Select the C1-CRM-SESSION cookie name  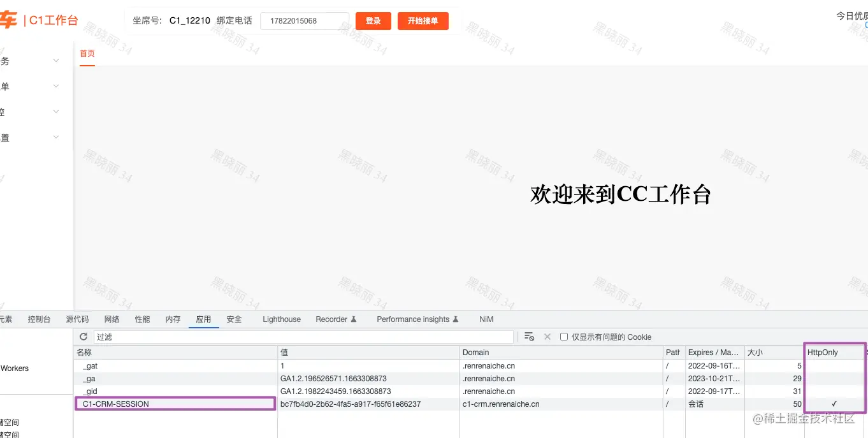point(116,404)
